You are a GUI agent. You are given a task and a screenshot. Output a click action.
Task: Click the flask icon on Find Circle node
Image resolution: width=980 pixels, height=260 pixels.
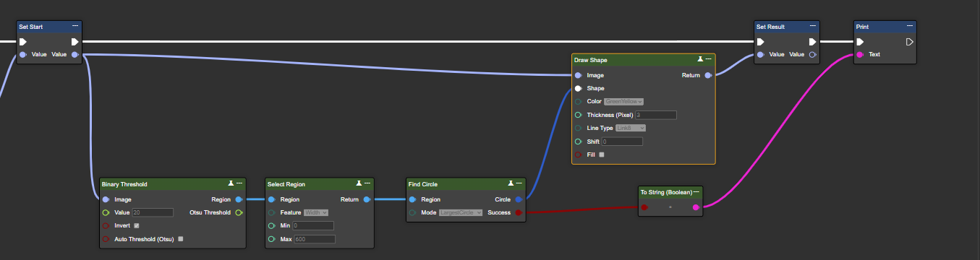pos(511,183)
